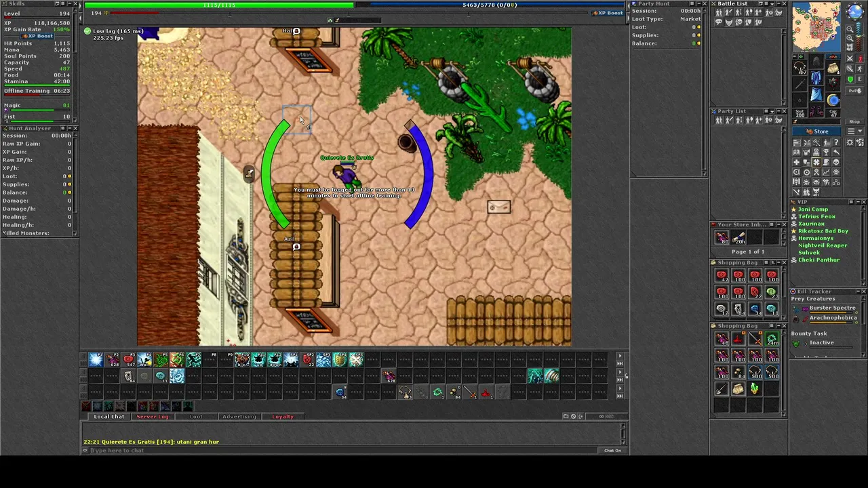Click the minimap compass globe
Viewport: 868px width, 488px height.
[855, 11]
